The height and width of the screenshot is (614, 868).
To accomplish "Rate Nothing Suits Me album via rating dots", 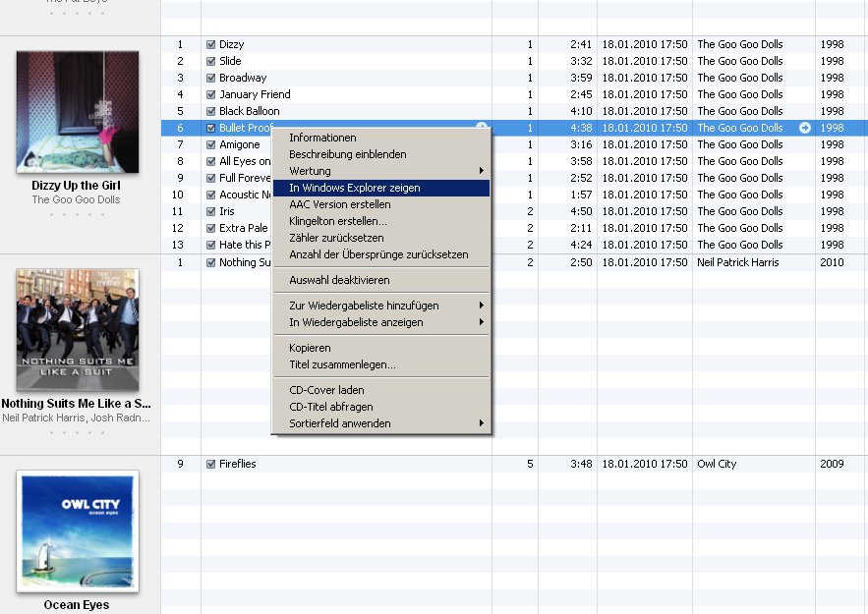I will click(77, 432).
